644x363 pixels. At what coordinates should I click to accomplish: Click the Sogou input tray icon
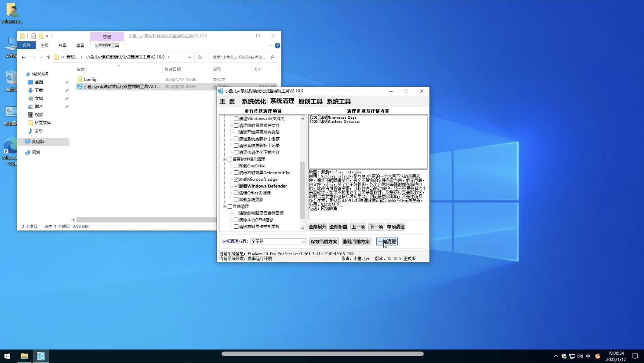[x=597, y=356]
